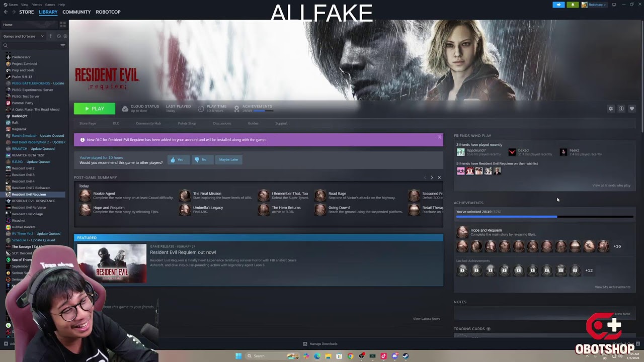The image size is (644, 362).
Task: Click the green PLAY button
Action: pos(95,109)
